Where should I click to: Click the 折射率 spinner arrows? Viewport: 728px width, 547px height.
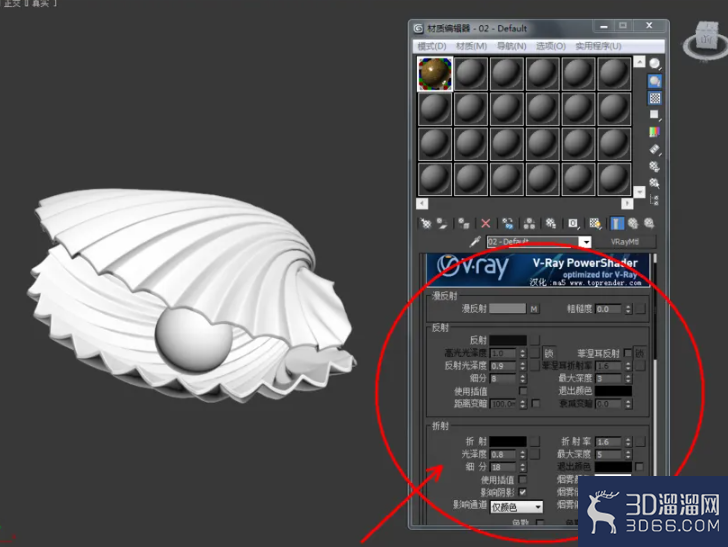(x=629, y=442)
